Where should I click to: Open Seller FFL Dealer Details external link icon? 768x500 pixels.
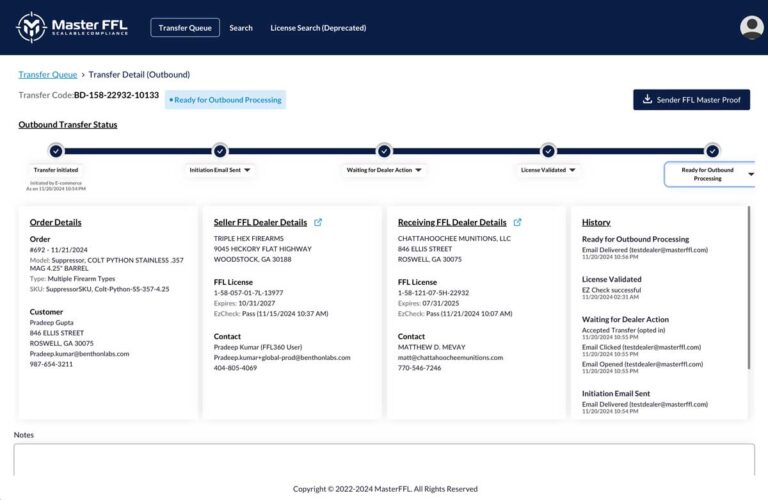pyautogui.click(x=318, y=222)
